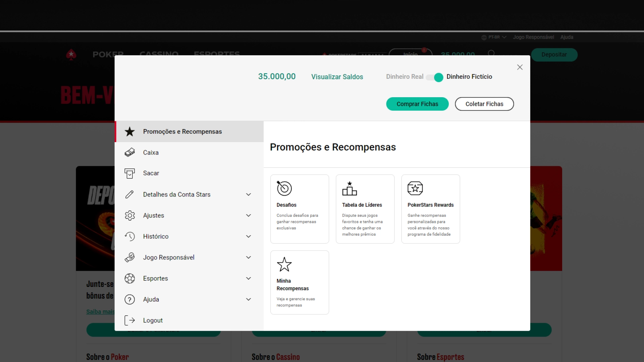Click the 'Sobre o Cassino' heading
The height and width of the screenshot is (362, 644).
click(x=276, y=357)
